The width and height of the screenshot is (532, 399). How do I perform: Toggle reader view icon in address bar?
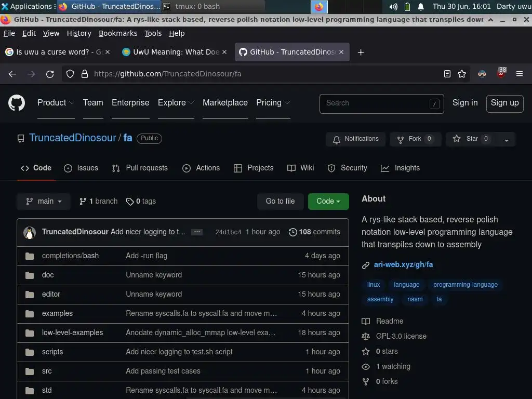[447, 74]
